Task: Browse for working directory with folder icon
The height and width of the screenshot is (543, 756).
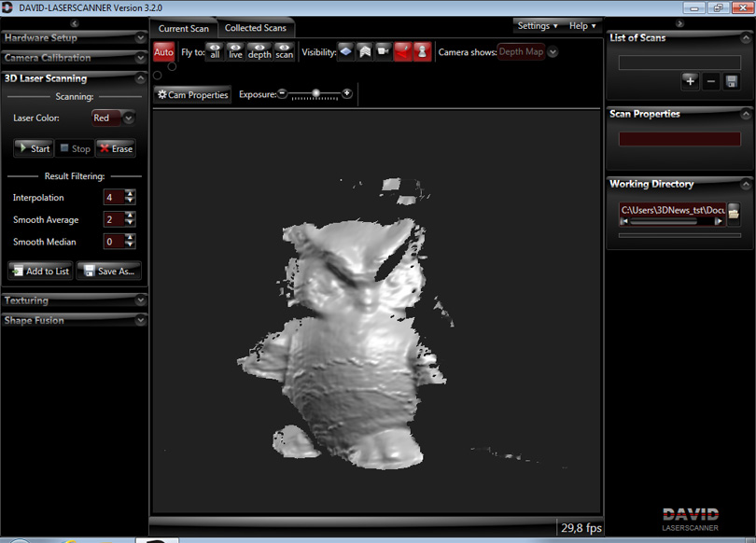Action: point(734,214)
